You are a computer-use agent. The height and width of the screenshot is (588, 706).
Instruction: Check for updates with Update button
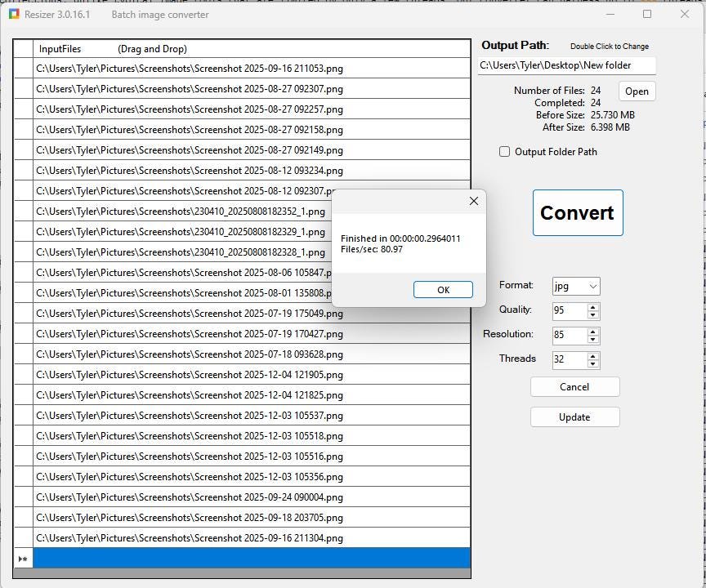tap(574, 417)
